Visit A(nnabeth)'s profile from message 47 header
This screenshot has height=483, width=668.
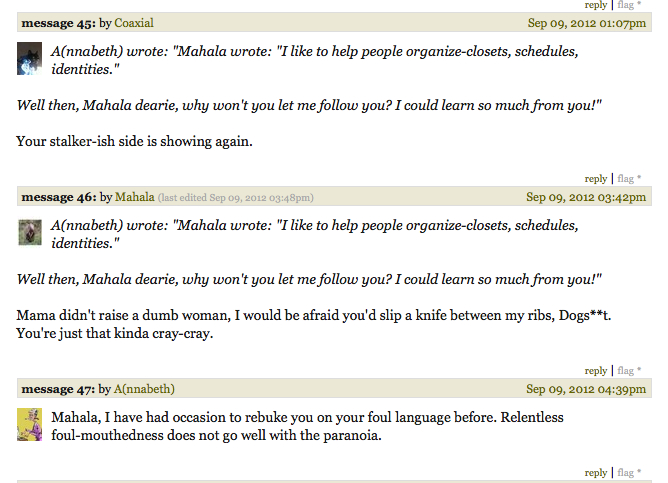coord(144,389)
